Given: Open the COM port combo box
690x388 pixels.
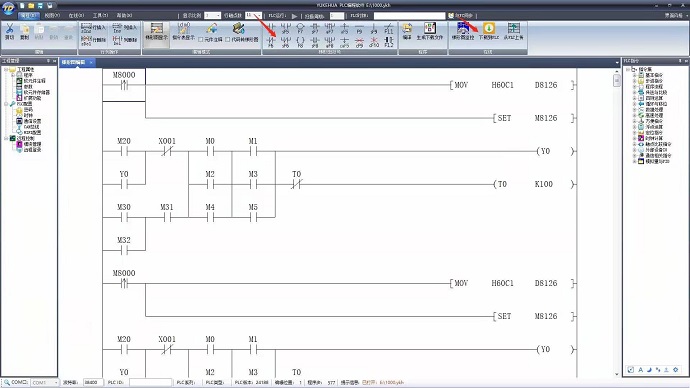Looking at the screenshot, I should 44,382.
